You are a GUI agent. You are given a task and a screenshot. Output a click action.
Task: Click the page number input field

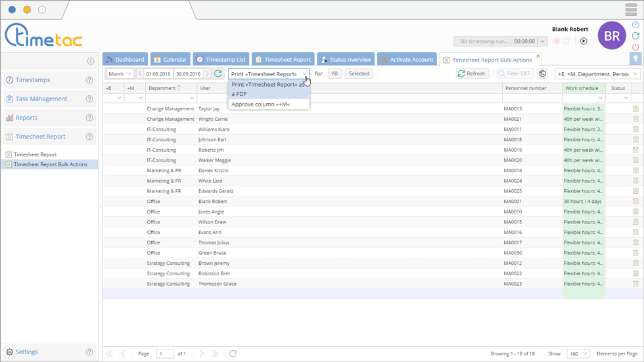pyautogui.click(x=165, y=354)
